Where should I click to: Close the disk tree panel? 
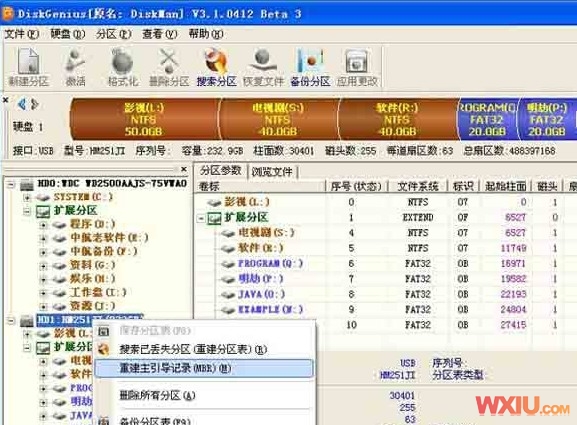184,169
